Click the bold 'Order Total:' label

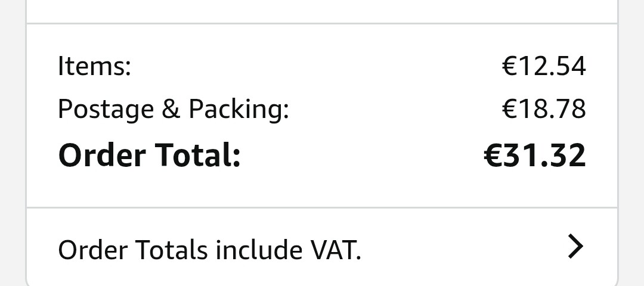coord(149,155)
